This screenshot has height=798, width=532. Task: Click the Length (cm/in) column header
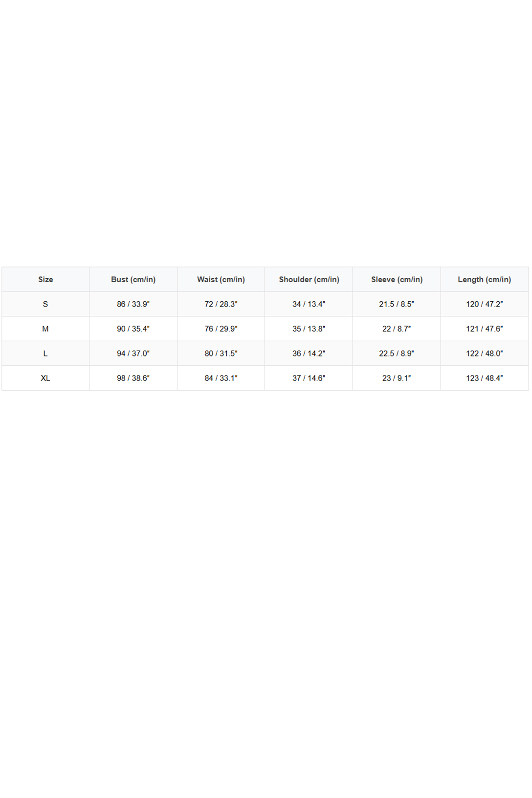(x=485, y=280)
